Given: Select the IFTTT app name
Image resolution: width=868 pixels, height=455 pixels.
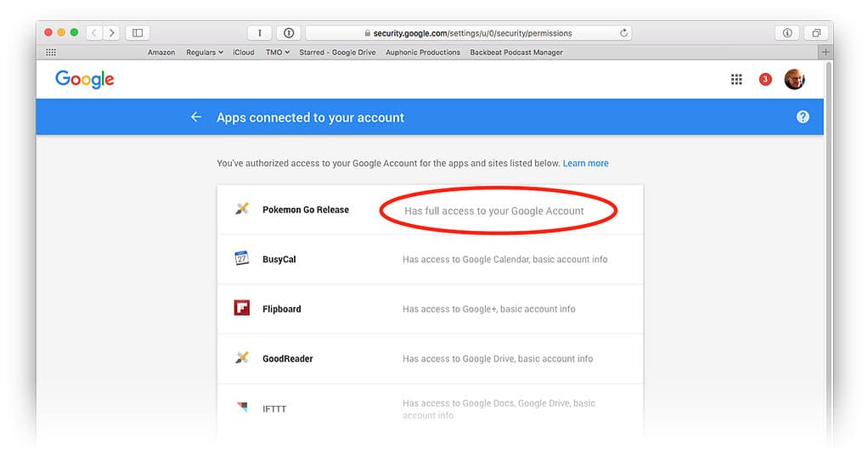Looking at the screenshot, I should tap(274, 409).
